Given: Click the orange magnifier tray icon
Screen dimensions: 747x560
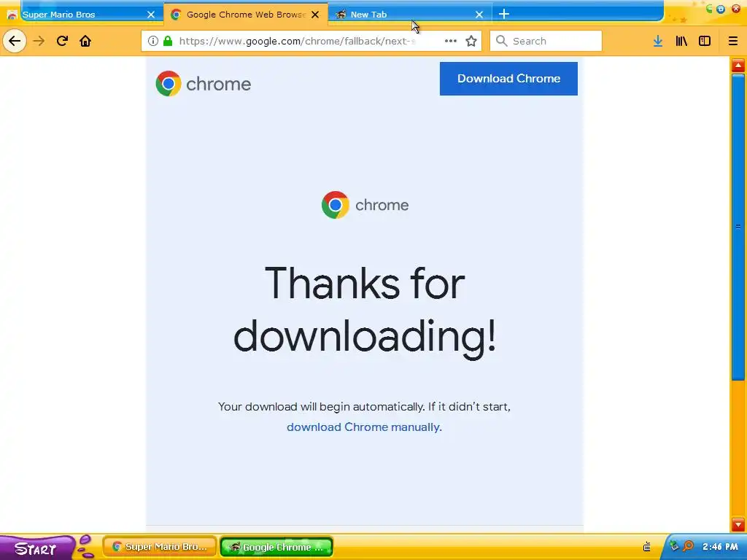Looking at the screenshot, I should 688,546.
